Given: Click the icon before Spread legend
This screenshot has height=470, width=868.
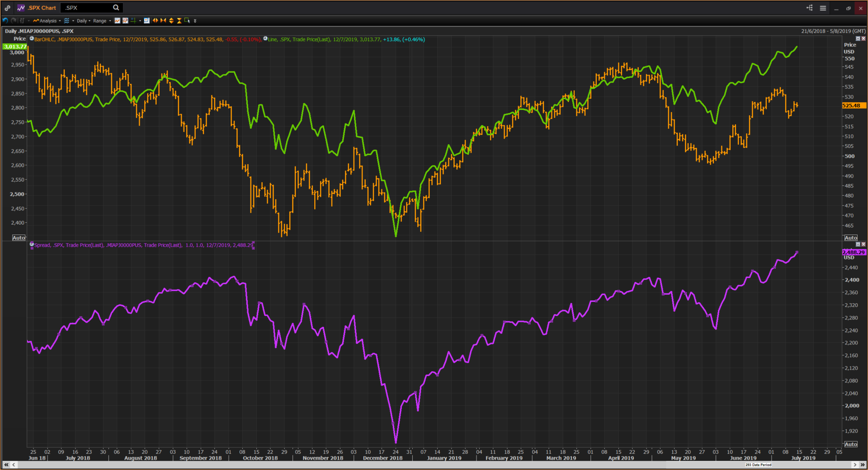Looking at the screenshot, I should [32, 244].
